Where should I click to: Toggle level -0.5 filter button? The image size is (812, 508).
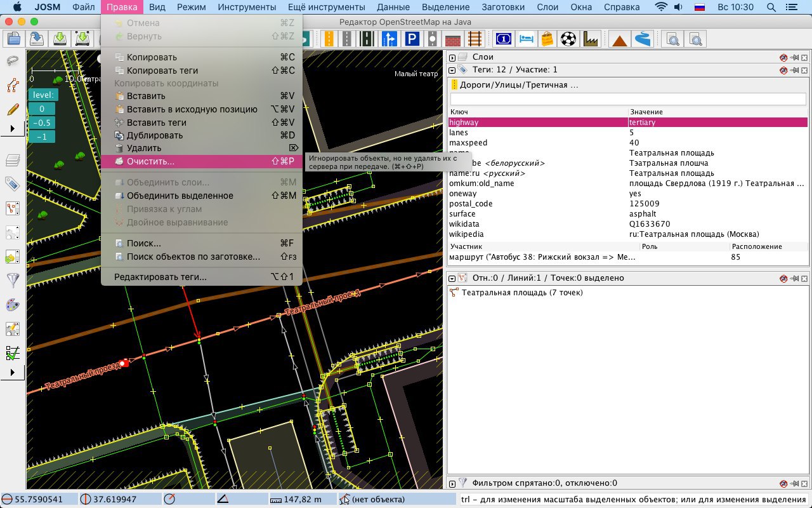(x=42, y=123)
